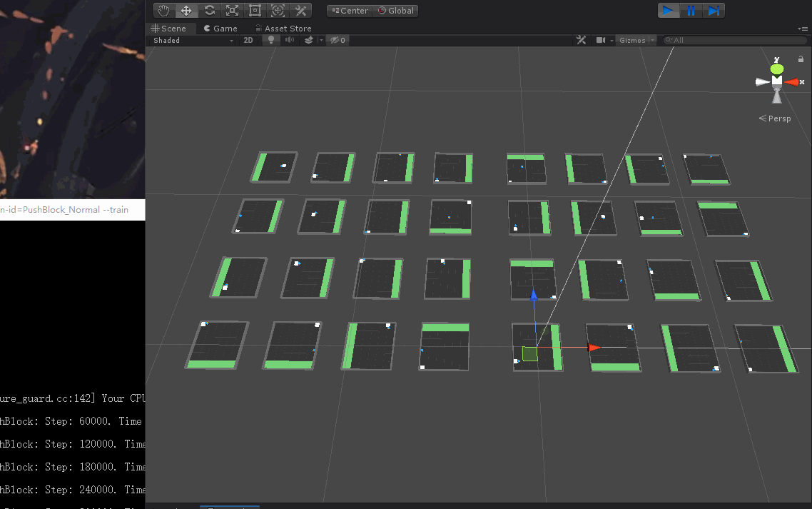Expand the Gizmos dropdown arrow

point(652,41)
